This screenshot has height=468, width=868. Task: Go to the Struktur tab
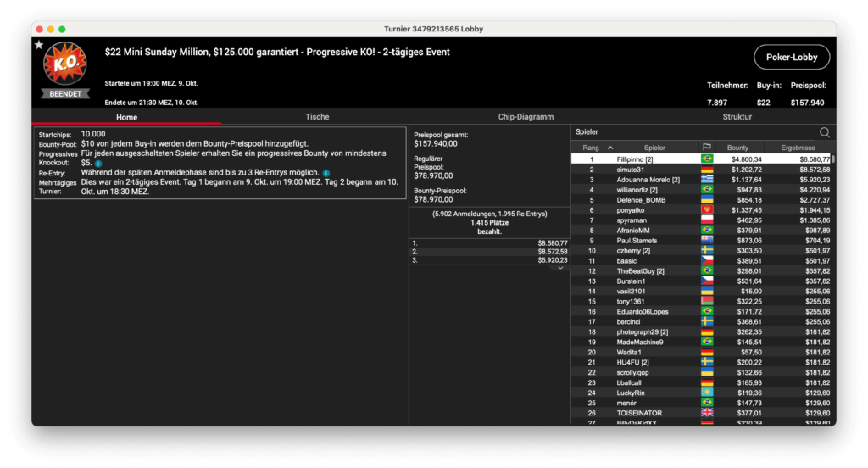(x=737, y=117)
